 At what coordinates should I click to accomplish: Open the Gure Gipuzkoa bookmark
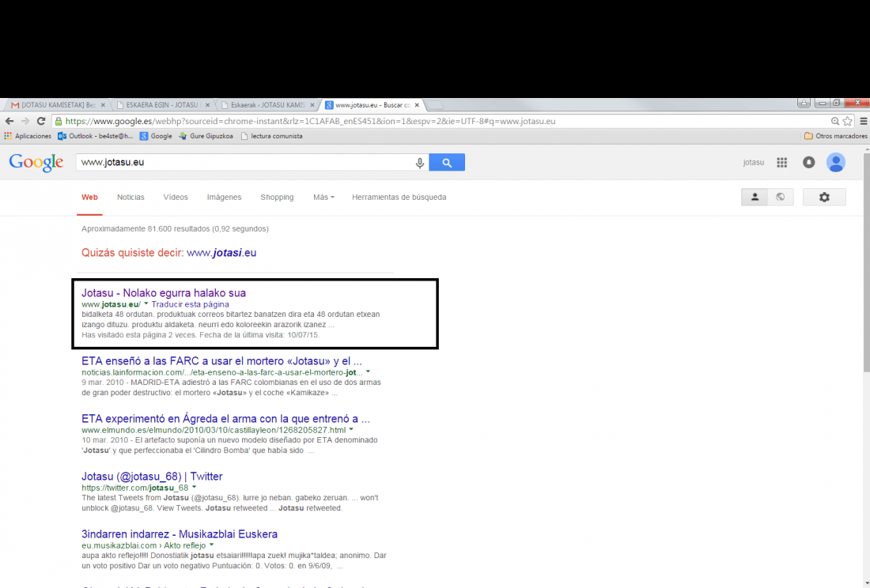tap(206, 136)
